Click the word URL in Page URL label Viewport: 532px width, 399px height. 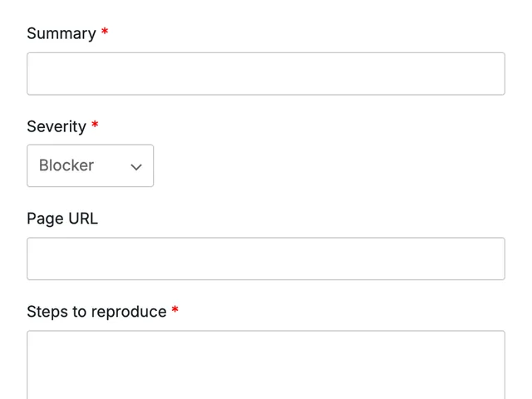tap(83, 218)
